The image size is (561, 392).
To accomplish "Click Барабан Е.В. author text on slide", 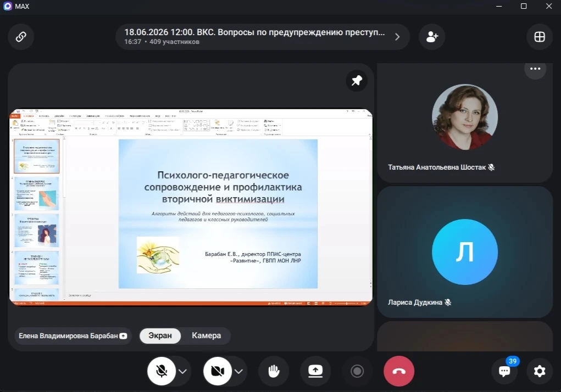I will click(x=253, y=257).
